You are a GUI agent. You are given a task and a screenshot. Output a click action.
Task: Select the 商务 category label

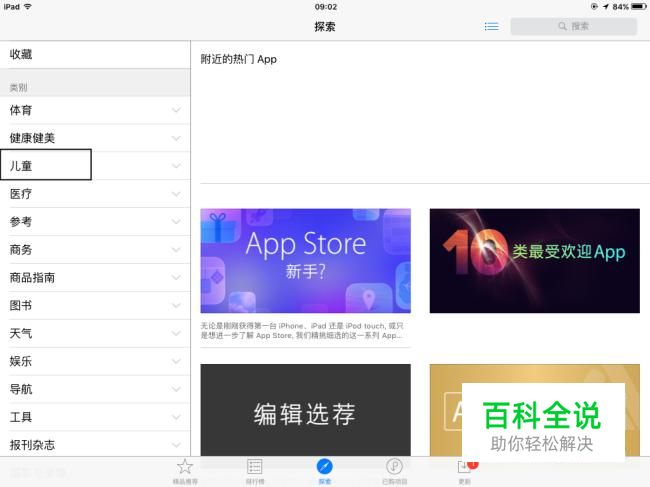[21, 250]
